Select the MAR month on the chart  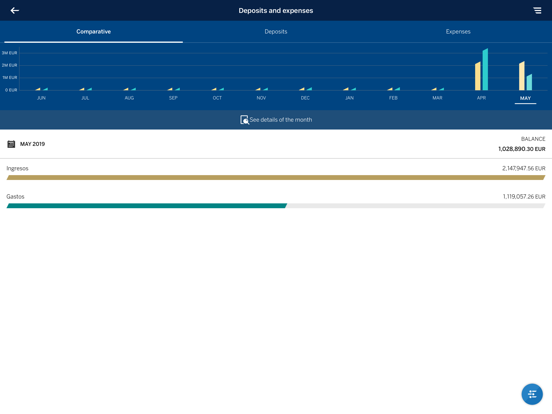[437, 98]
